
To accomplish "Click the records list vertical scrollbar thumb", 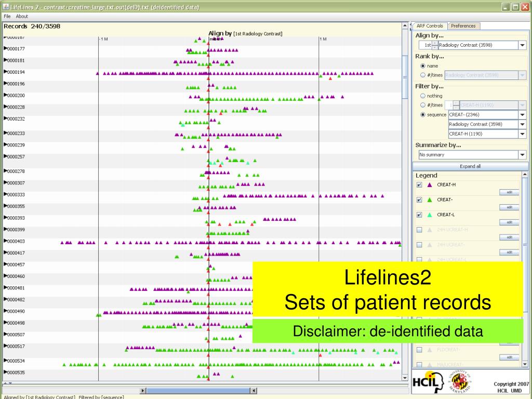I will [405, 77].
